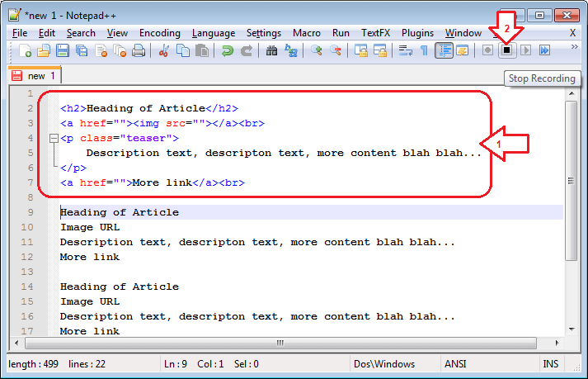Click the Undo arrow icon
This screenshot has height=379, width=588.
tap(227, 51)
